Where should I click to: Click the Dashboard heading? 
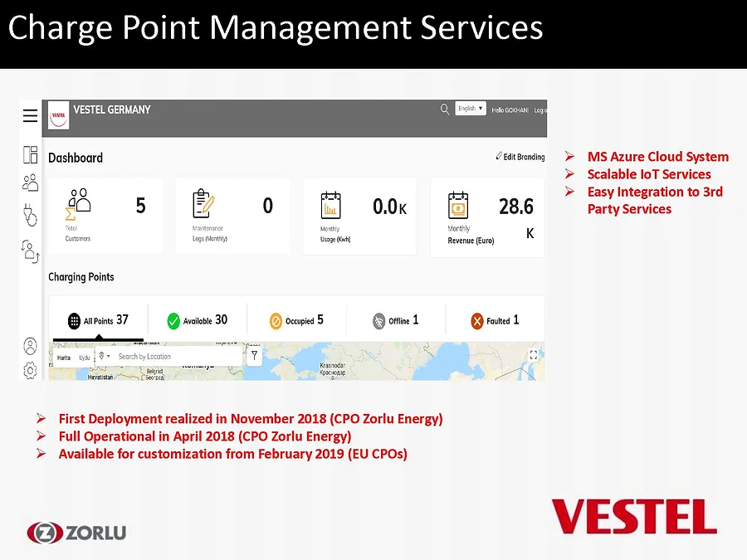click(x=76, y=158)
